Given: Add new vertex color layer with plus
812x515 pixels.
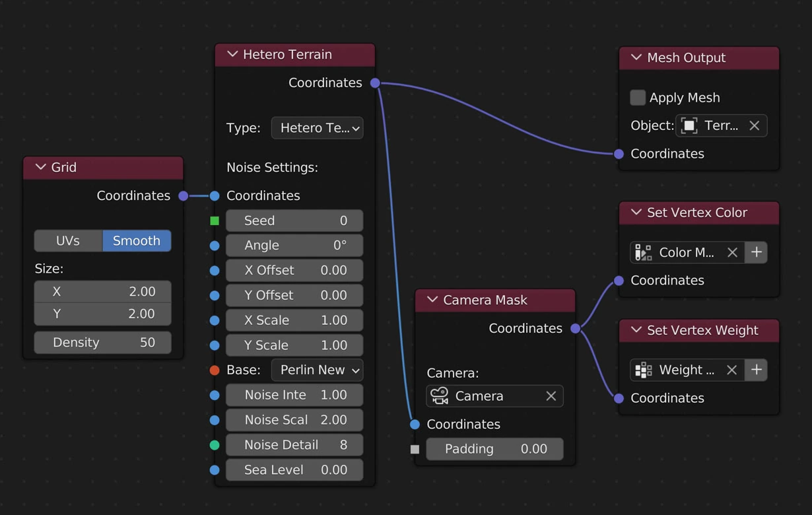Looking at the screenshot, I should pyautogui.click(x=757, y=252).
